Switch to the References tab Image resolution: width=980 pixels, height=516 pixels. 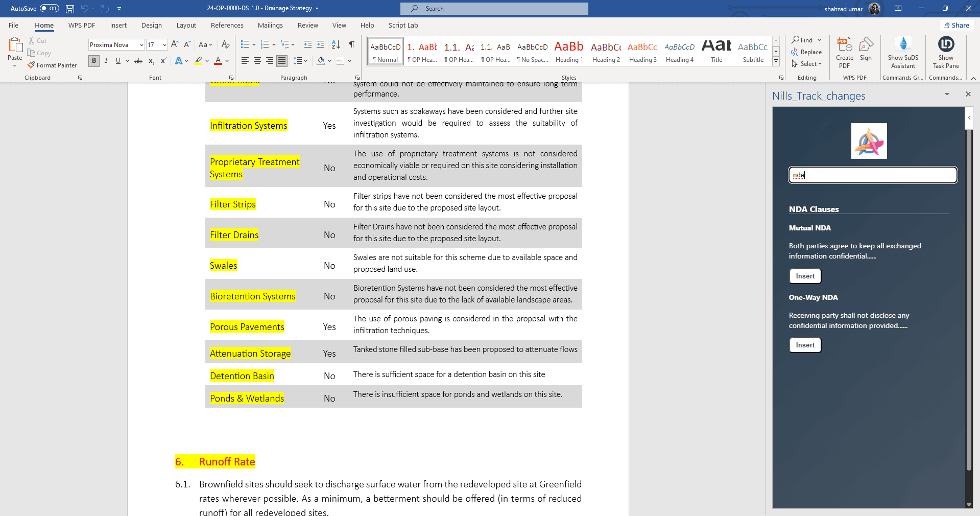[227, 25]
